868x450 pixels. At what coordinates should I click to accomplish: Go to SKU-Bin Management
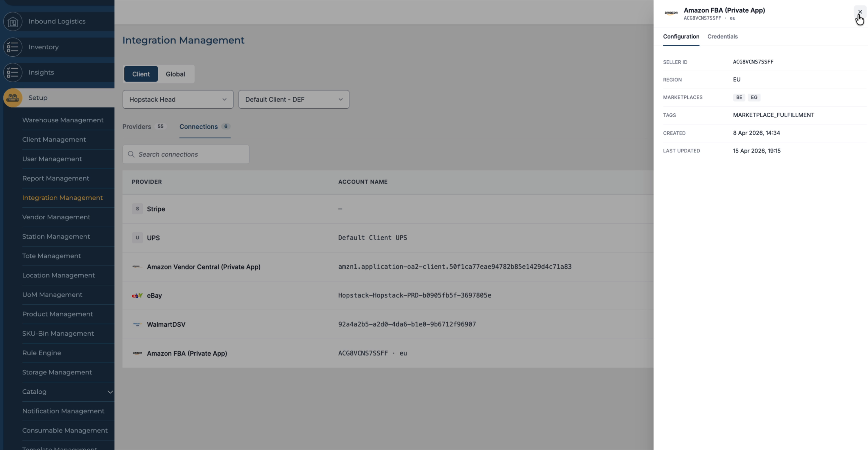coord(58,334)
